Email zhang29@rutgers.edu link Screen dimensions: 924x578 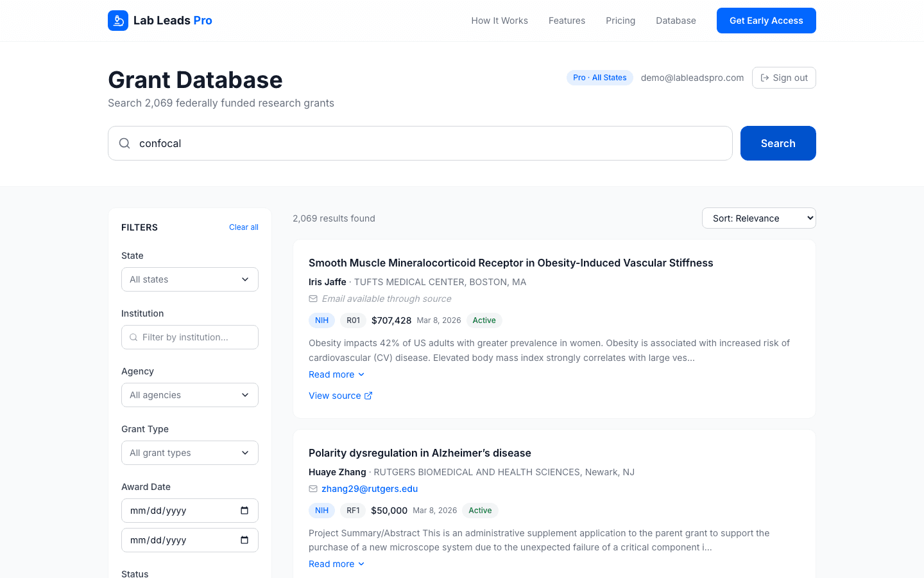[x=370, y=489]
